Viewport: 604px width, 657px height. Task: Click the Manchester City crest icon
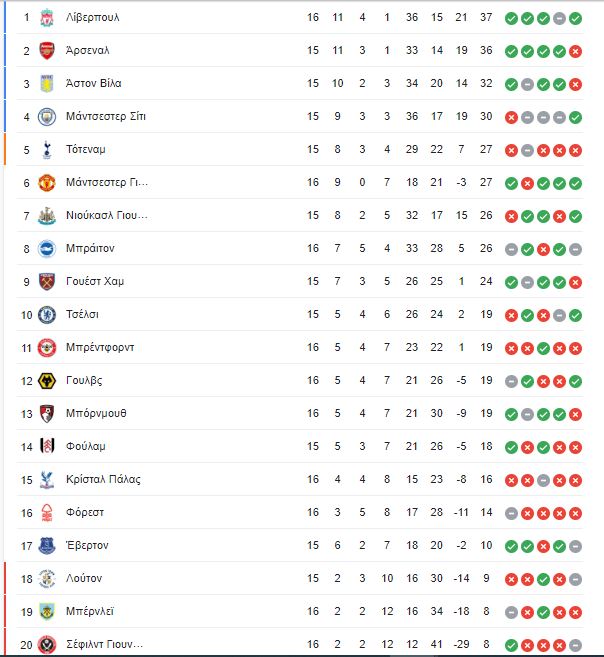pyautogui.click(x=47, y=117)
